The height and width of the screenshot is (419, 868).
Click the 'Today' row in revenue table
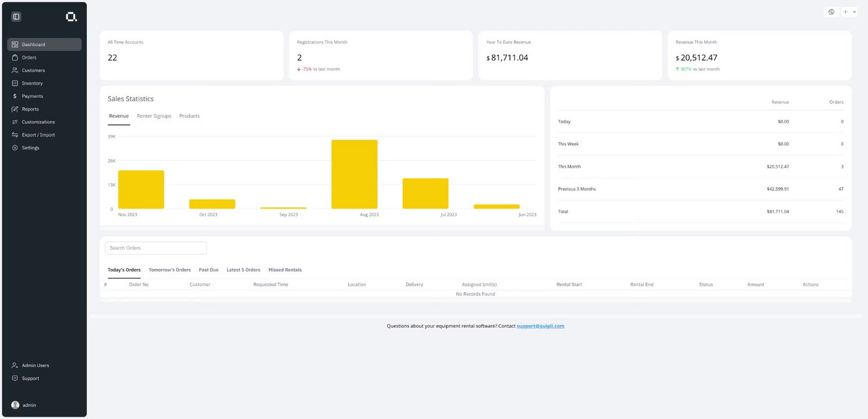pyautogui.click(x=701, y=122)
